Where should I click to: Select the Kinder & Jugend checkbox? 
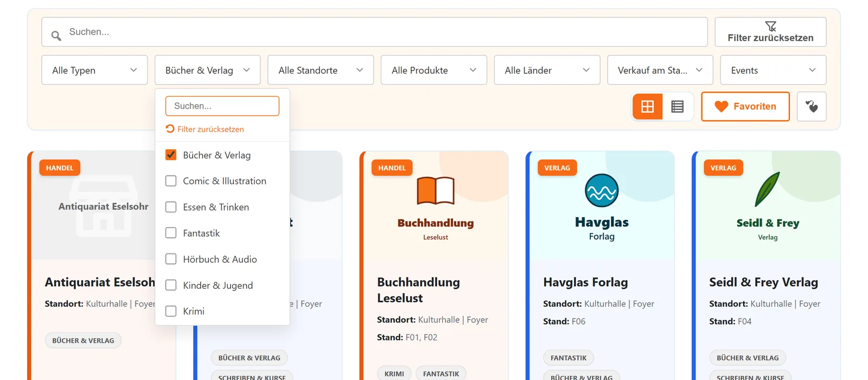tap(171, 285)
